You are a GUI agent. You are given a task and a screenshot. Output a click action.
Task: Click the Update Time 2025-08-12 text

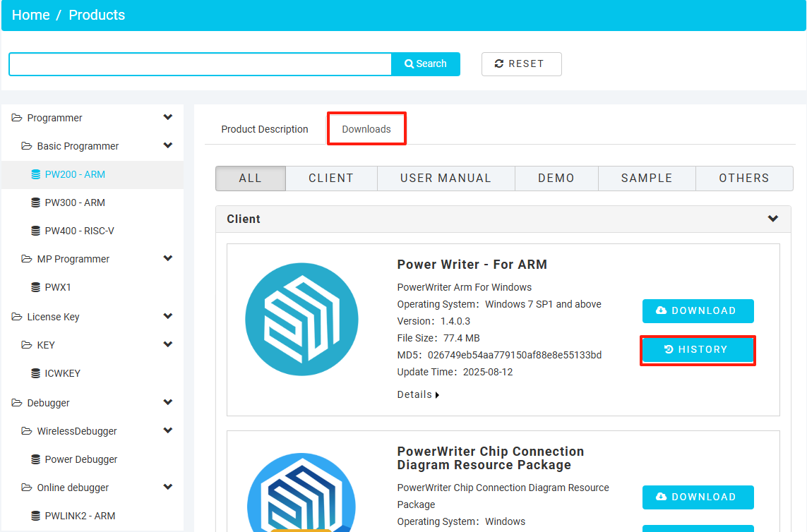click(455, 372)
